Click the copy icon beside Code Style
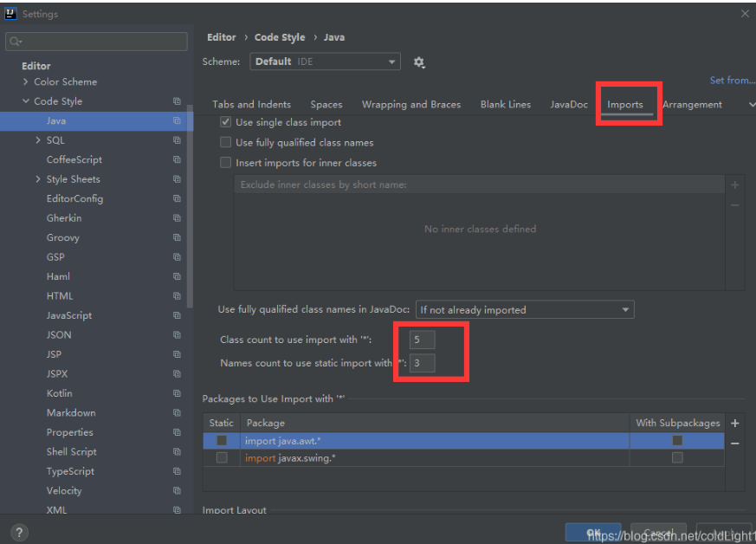This screenshot has height=544, width=756. (x=177, y=101)
